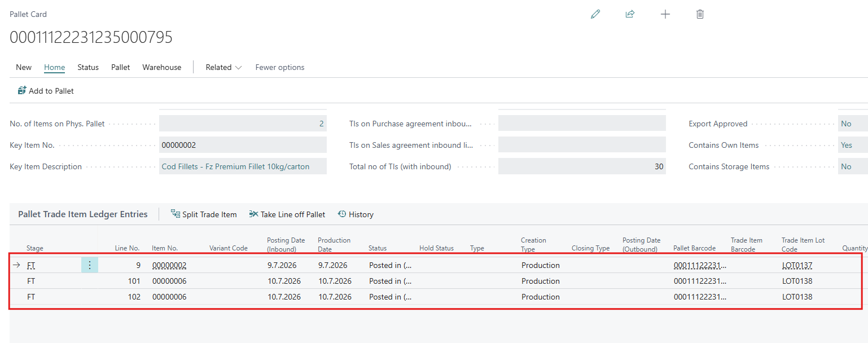
Task: Click the Split Trade Item label
Action: tap(209, 214)
